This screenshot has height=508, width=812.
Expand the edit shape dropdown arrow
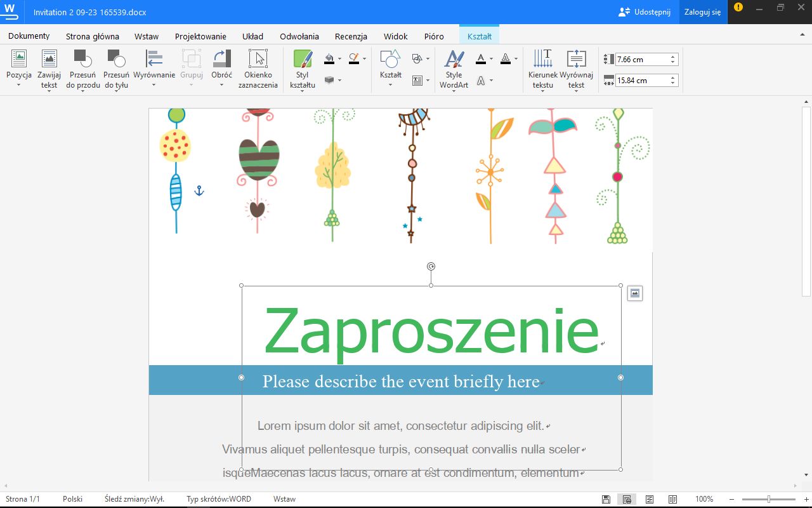pos(428,59)
